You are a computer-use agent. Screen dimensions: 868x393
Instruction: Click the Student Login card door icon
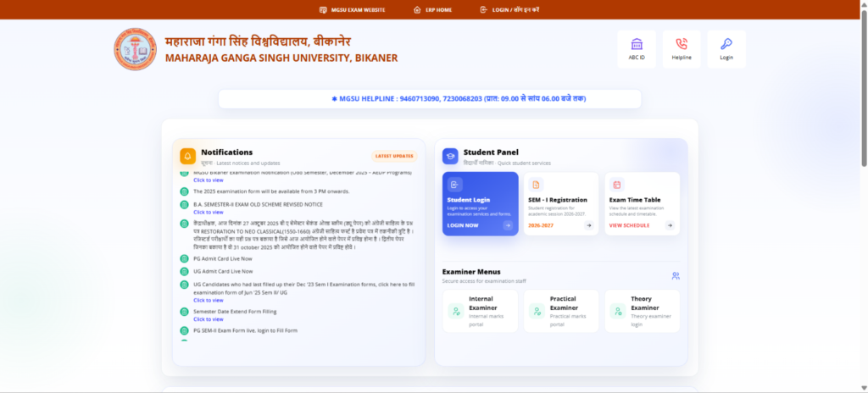(x=455, y=185)
